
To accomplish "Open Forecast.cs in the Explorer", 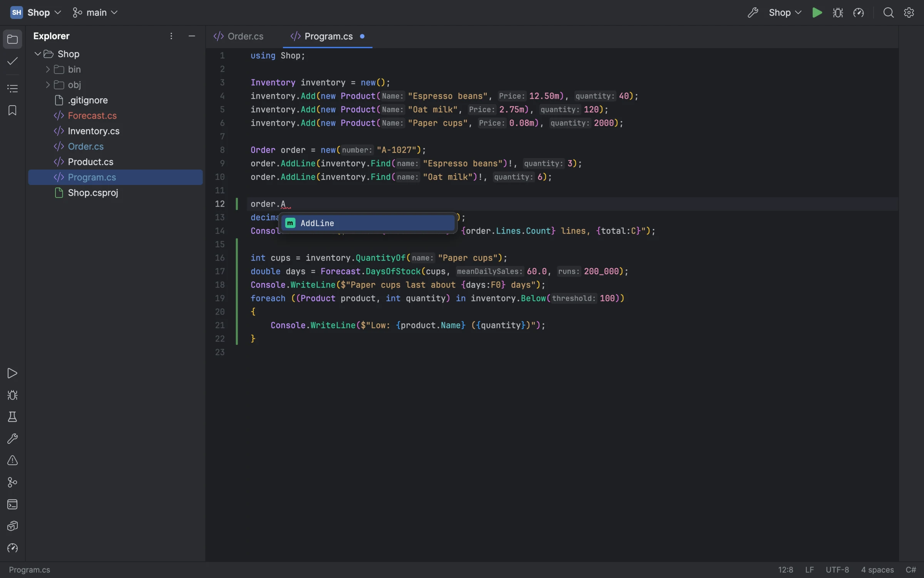I will click(x=115, y=116).
